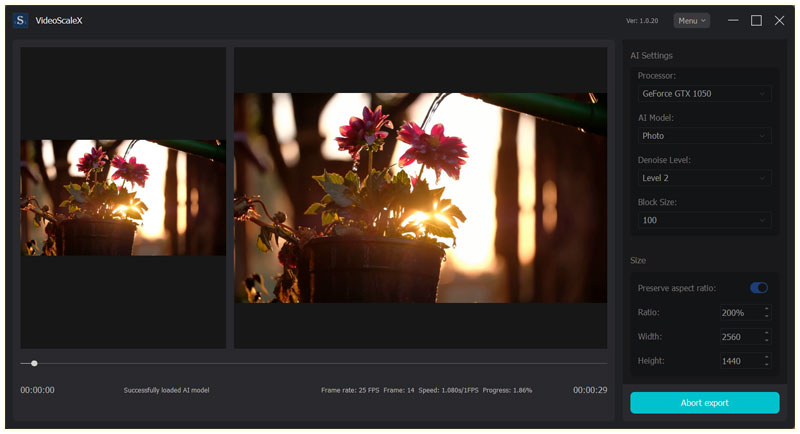Image resolution: width=800 pixels, height=434 pixels.
Task: Maximize the VideoScaleX window
Action: [x=756, y=20]
